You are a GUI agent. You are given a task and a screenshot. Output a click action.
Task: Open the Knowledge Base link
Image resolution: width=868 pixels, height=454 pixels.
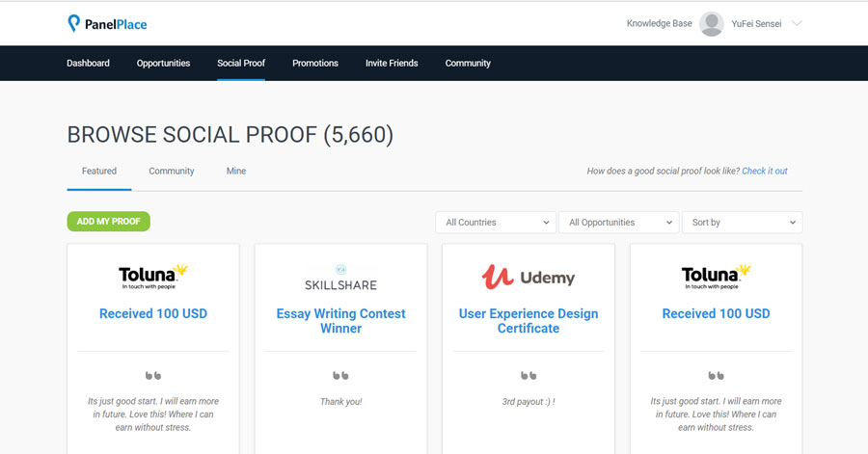(659, 23)
